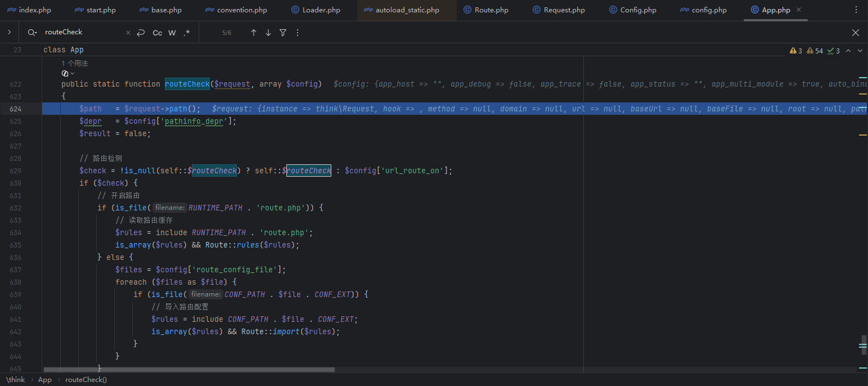Go to the previous search occurrence
The width and height of the screenshot is (868, 386).
point(254,33)
